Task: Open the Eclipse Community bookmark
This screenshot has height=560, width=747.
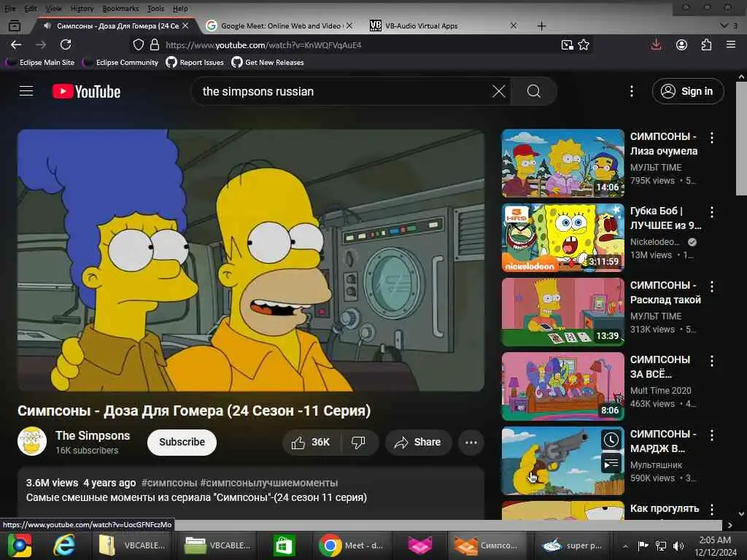Action: pyautogui.click(x=120, y=63)
